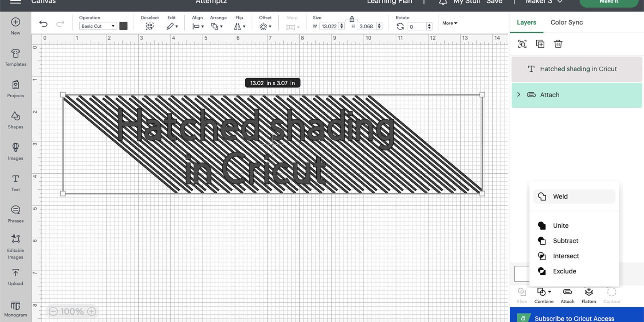Click the Duplicate layer icon
This screenshot has width=644, height=322.
[540, 44]
